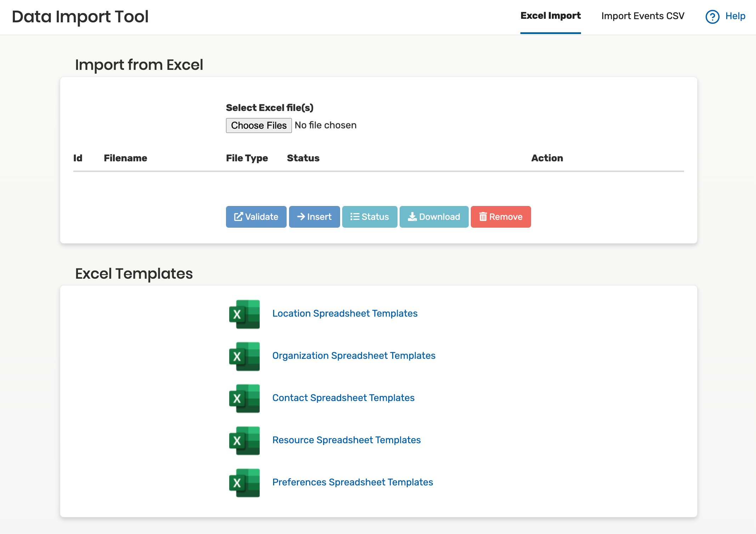Click the Help question mark icon
756x534 pixels.
pos(712,16)
